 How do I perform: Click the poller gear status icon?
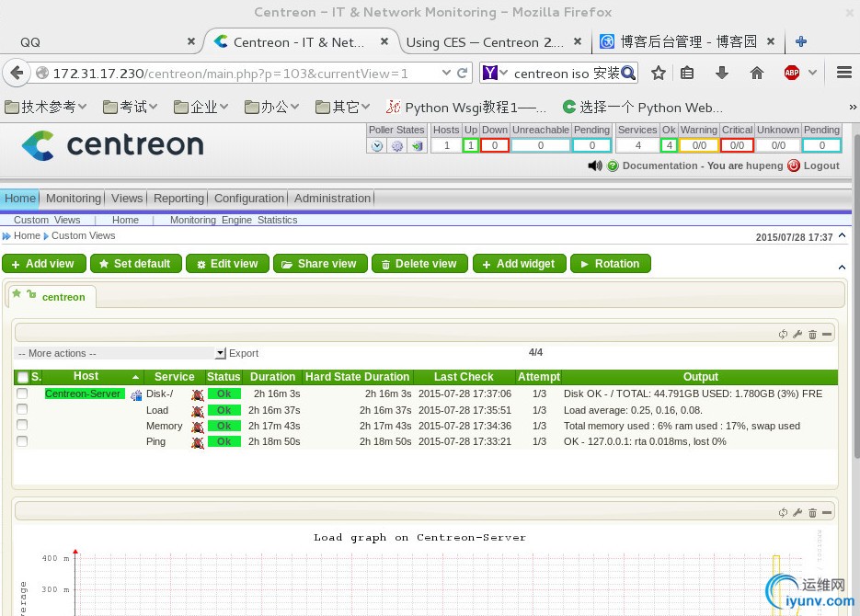397,146
